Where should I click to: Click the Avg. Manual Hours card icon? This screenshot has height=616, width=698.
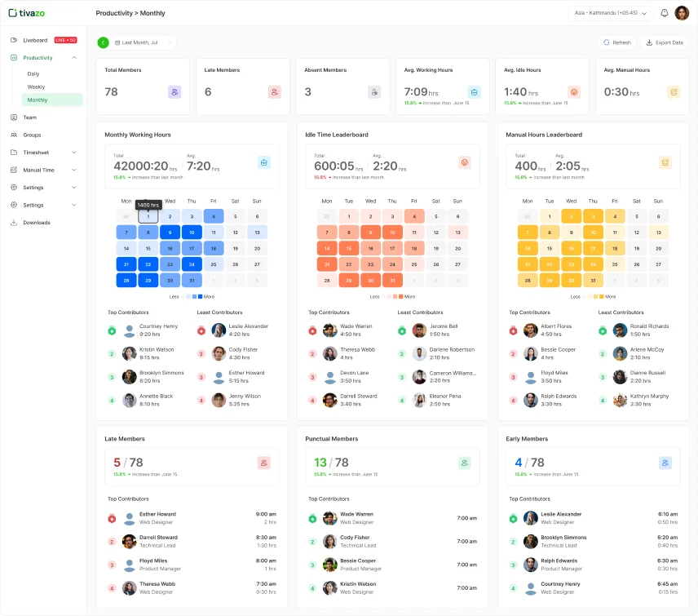(674, 92)
